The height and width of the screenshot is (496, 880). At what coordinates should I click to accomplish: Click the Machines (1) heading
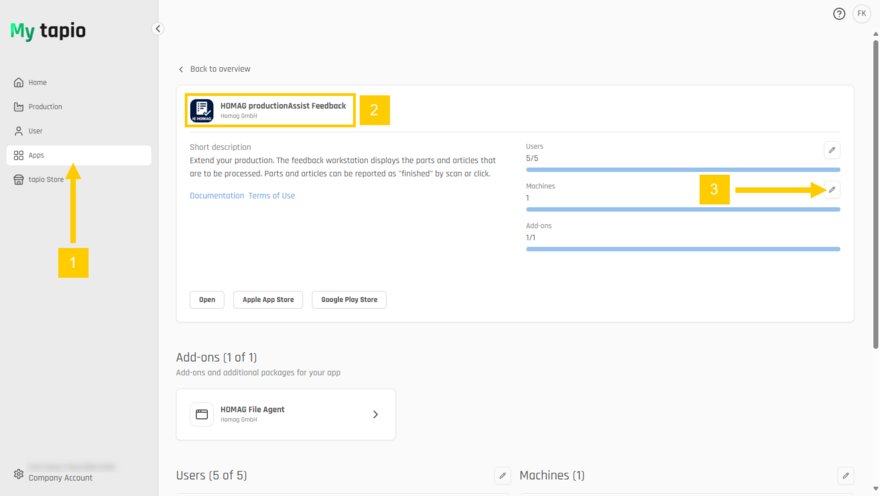pyautogui.click(x=552, y=475)
